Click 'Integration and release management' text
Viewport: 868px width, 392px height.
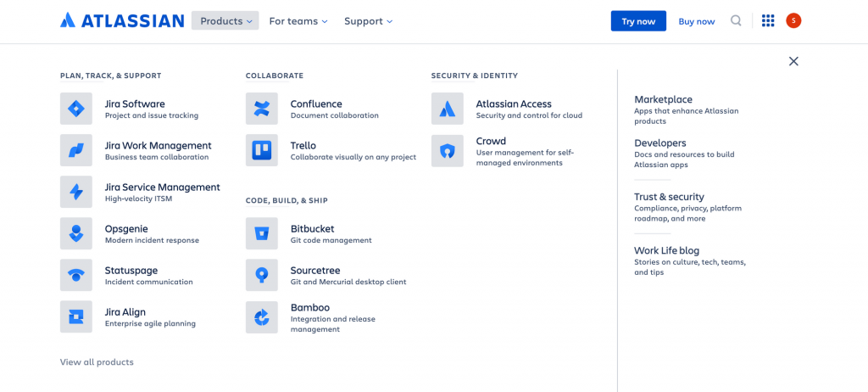(x=332, y=324)
